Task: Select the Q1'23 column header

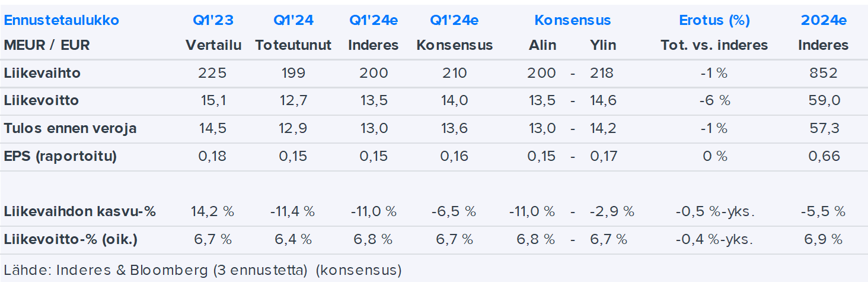Action: click(x=213, y=20)
